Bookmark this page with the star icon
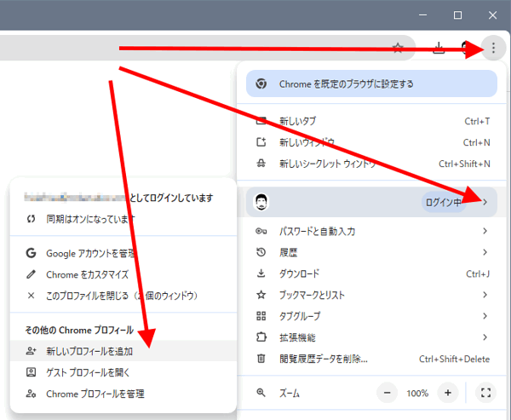Viewport: 511px width, 420px height. [398, 48]
